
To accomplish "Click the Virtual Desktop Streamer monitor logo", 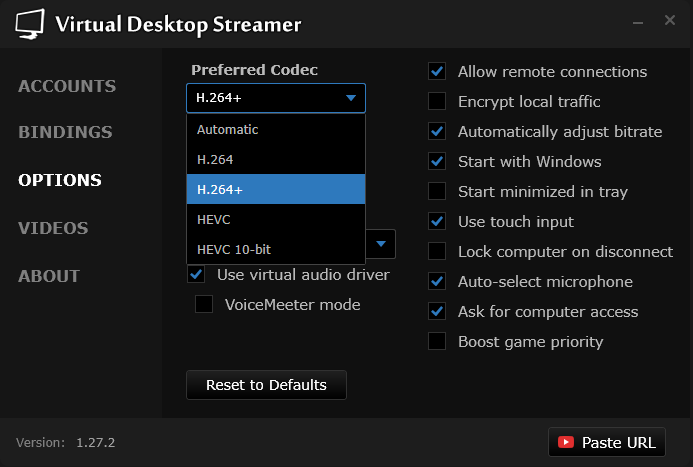I will 30,24.
